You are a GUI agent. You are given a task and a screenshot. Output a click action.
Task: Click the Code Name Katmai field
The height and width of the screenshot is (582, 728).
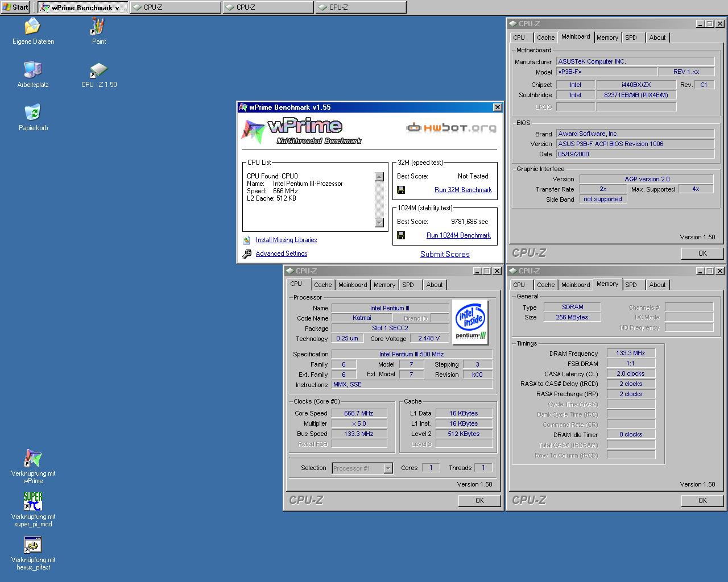362,318
